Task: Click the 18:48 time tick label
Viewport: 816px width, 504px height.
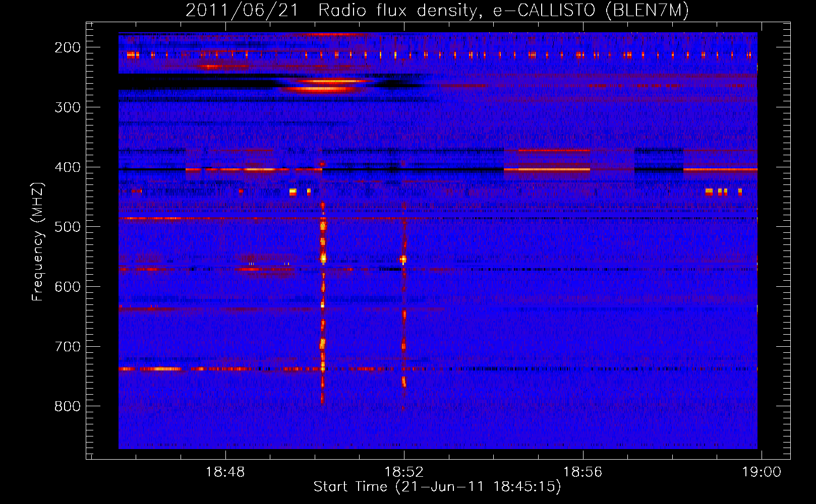Action: click(x=225, y=472)
